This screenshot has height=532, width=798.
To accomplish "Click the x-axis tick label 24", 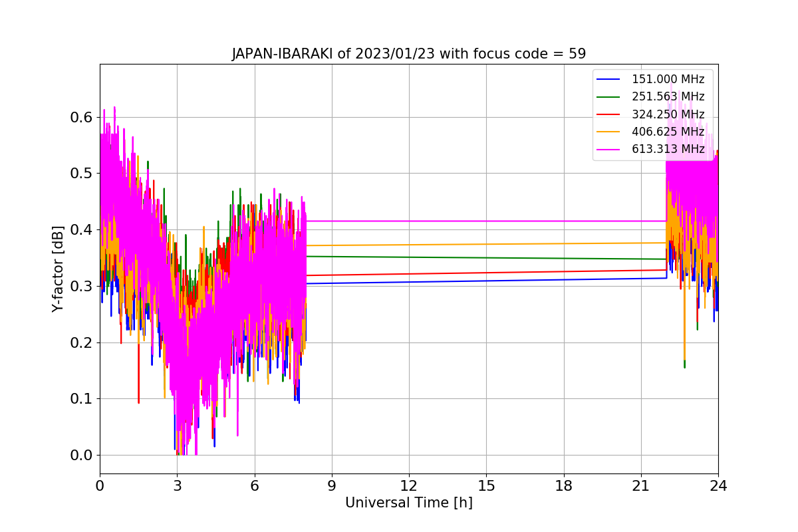I will (718, 485).
